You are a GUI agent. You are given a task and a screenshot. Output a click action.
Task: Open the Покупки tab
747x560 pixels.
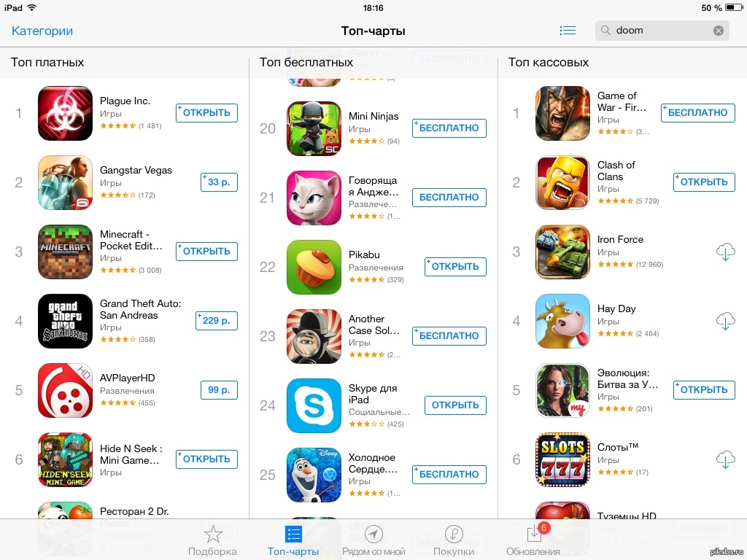[454, 541]
